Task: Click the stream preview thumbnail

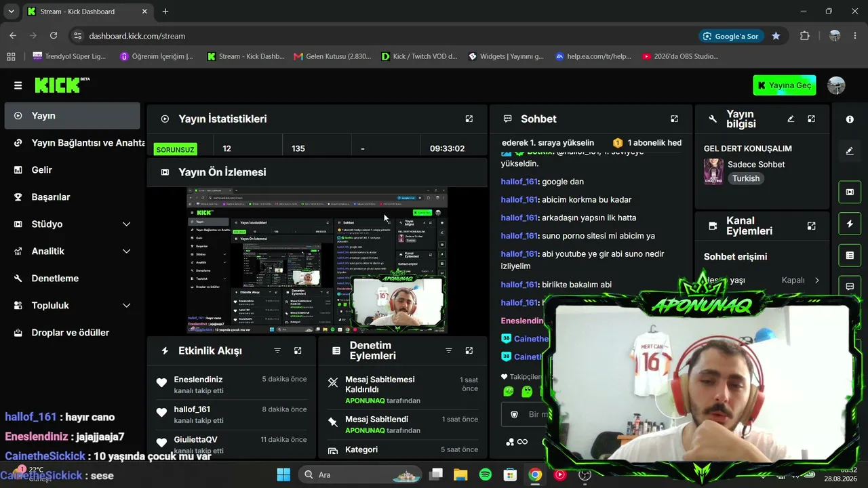Action: [x=317, y=260]
